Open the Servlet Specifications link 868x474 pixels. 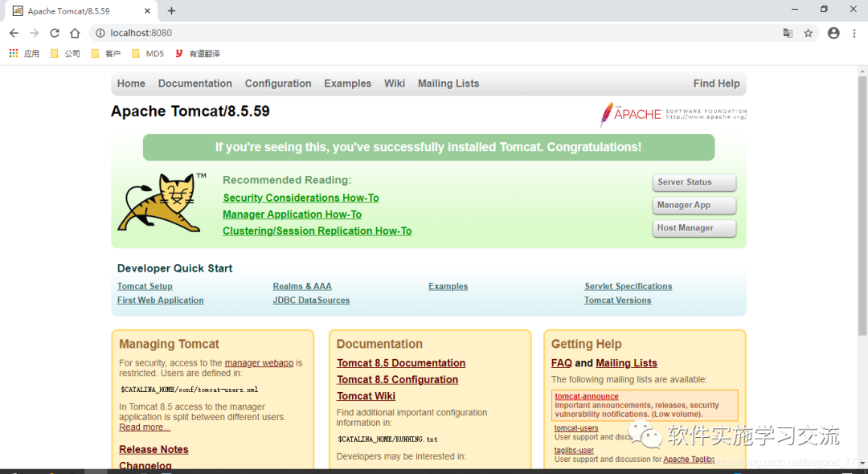(628, 287)
